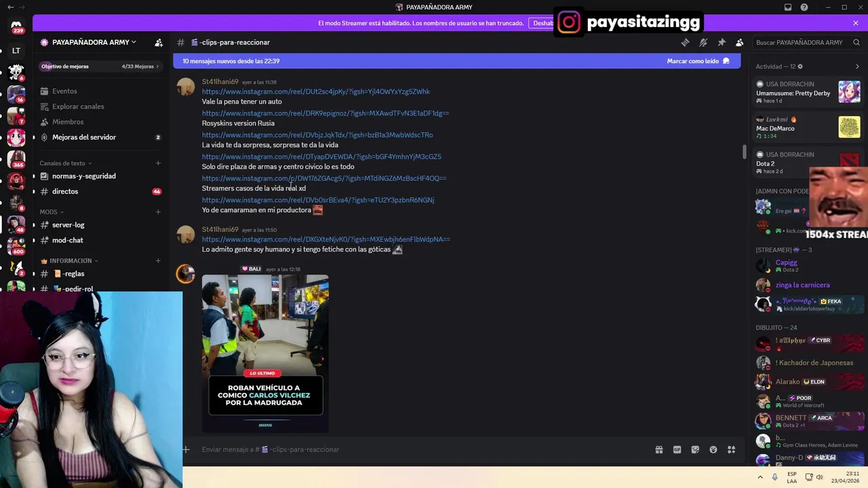The width and height of the screenshot is (868, 488).
Task: Open Discord direct messages home icon
Action: pos(16,26)
